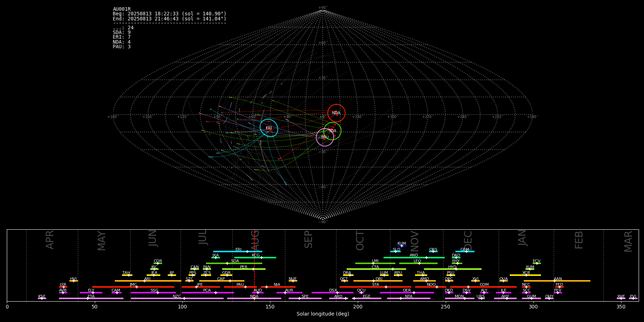Click the +270 longitude label on sky map

click(427, 117)
